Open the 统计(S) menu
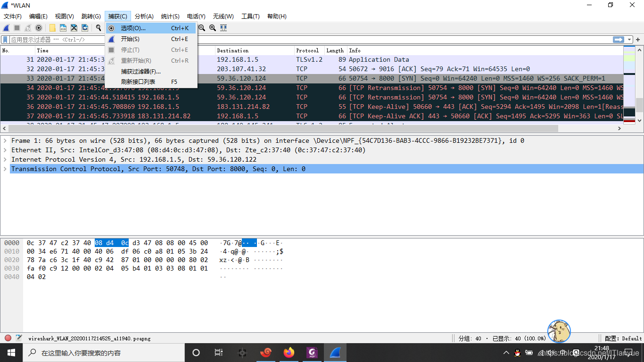This screenshot has width=644, height=362. [x=170, y=16]
